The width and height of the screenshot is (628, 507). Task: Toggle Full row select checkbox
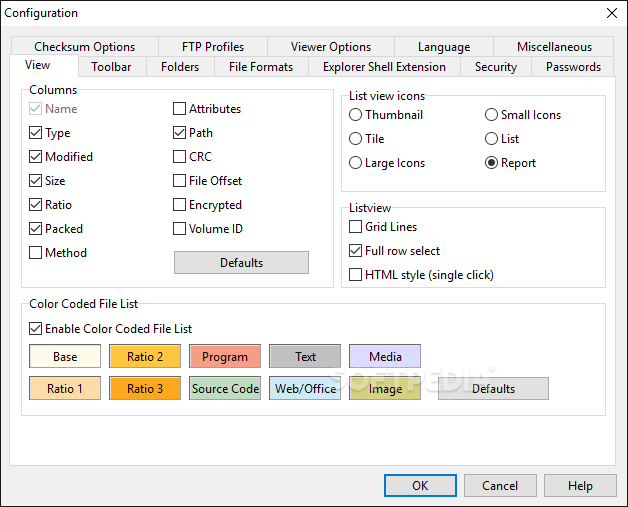point(355,251)
